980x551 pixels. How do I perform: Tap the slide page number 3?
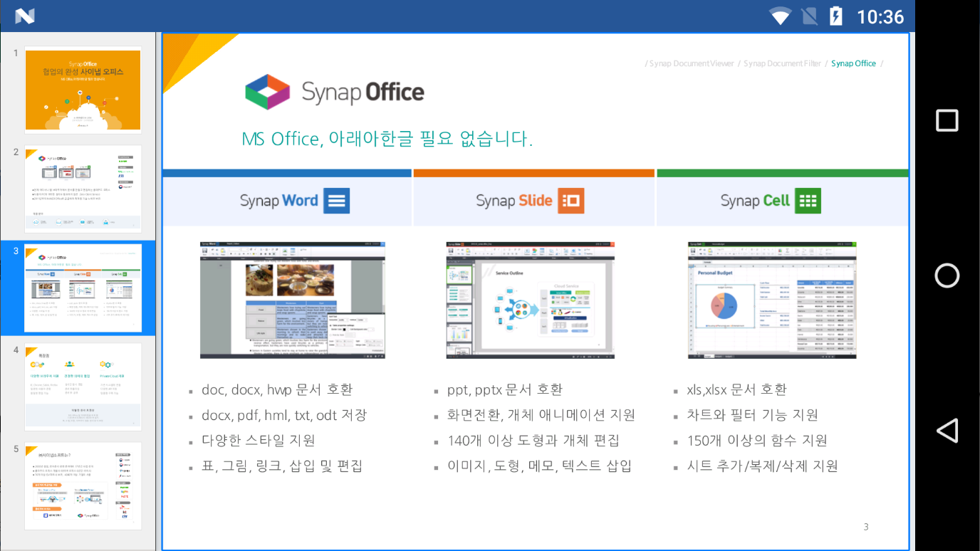pyautogui.click(x=866, y=527)
